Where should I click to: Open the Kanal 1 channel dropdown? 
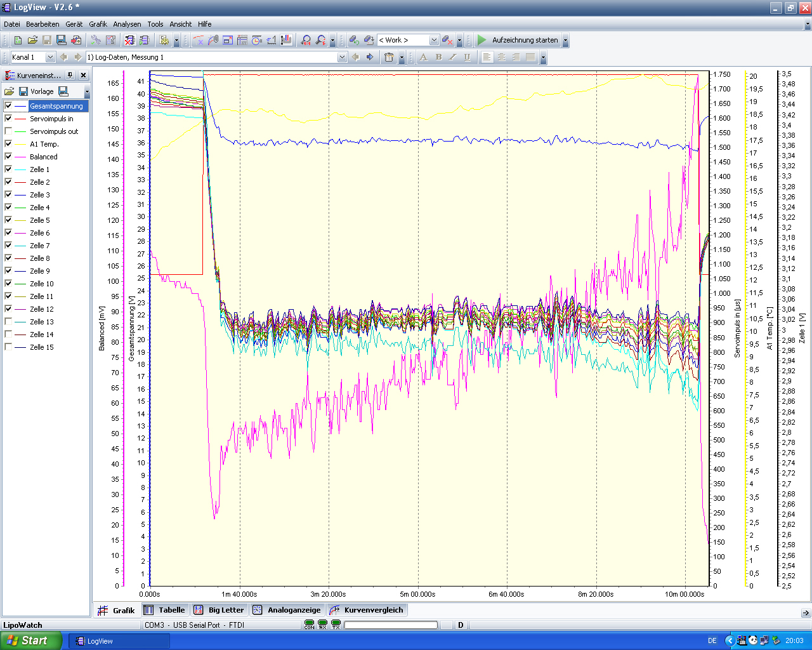click(51, 57)
